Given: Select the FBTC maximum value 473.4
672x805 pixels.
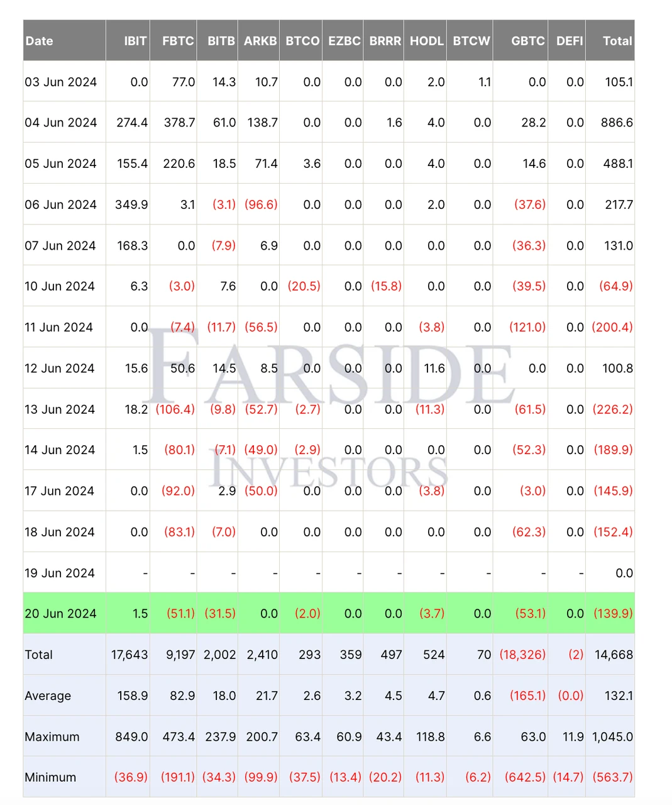Looking at the screenshot, I should [179, 736].
